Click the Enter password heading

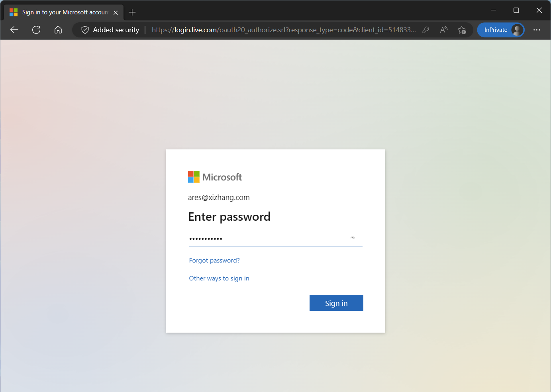(229, 217)
